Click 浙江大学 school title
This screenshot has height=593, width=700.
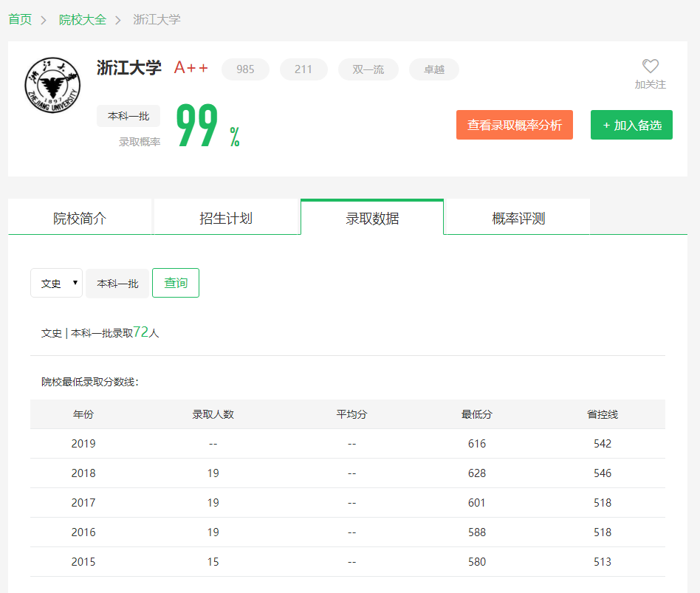[x=129, y=68]
